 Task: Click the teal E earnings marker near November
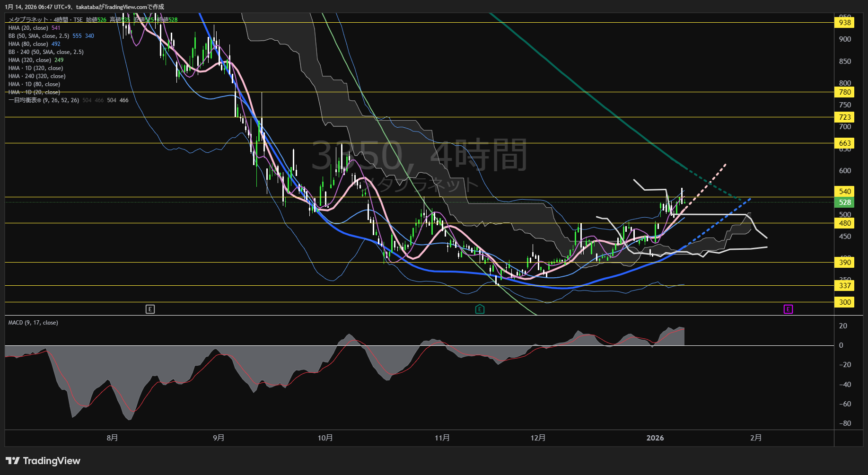click(x=480, y=309)
